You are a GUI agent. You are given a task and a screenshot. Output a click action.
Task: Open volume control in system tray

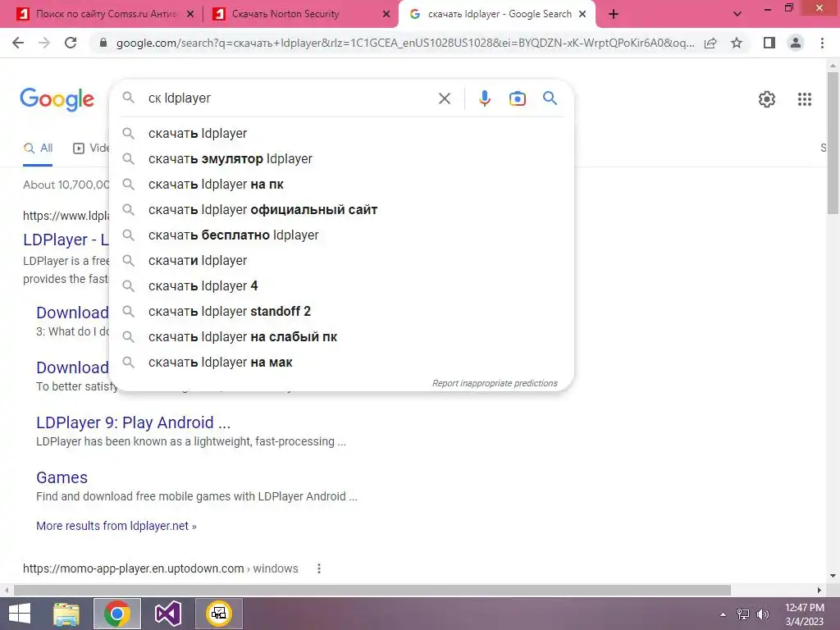(x=762, y=614)
